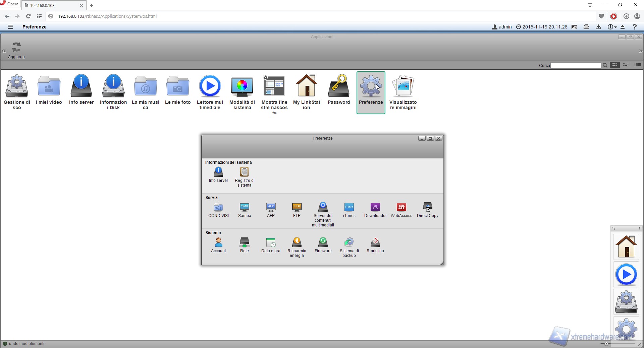Expand toolbar with right double-chevron
Viewport: 644px width, 348px height.
[640, 51]
